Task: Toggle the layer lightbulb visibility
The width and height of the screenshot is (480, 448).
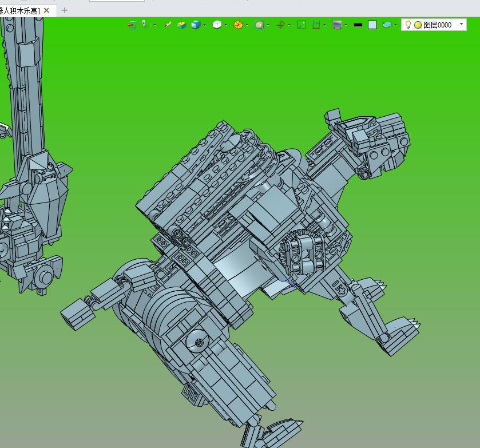Action: tap(408, 25)
